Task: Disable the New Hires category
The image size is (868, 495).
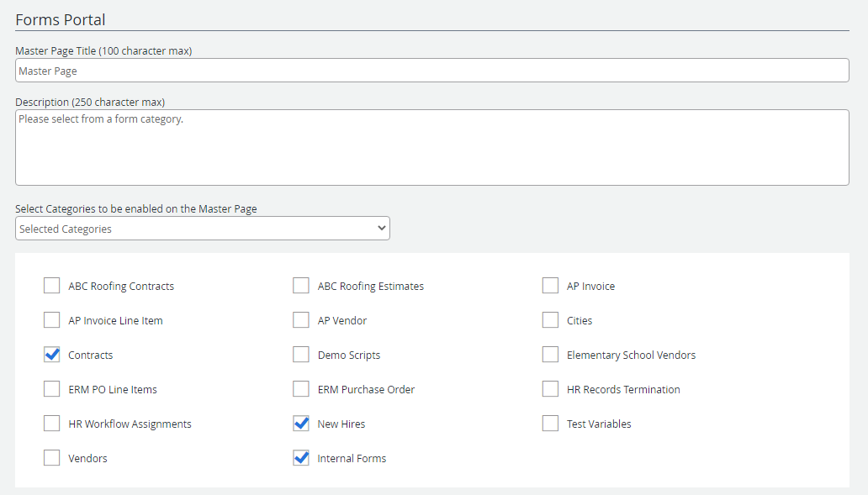Action: click(x=301, y=424)
